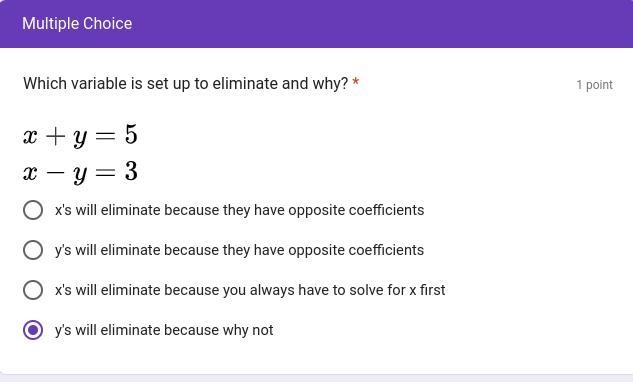Screen dimensions: 633x382
Task: Click the equation x − y = 3
Action: coord(80,172)
